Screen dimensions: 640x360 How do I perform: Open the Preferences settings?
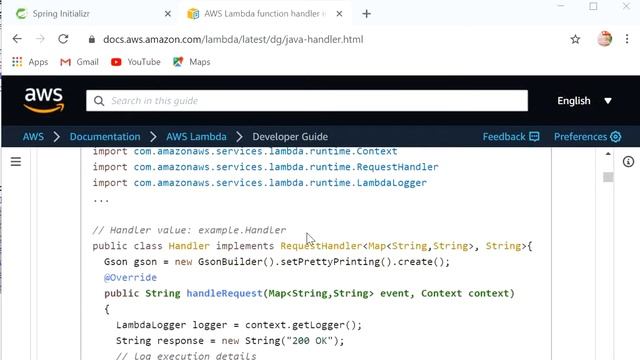[x=587, y=137]
